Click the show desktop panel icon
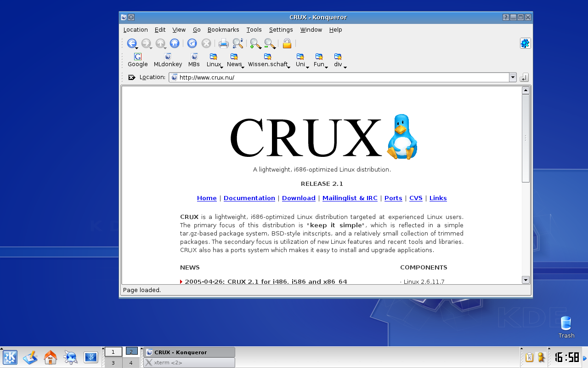Viewport: 588px width, 368px height. [x=90, y=357]
